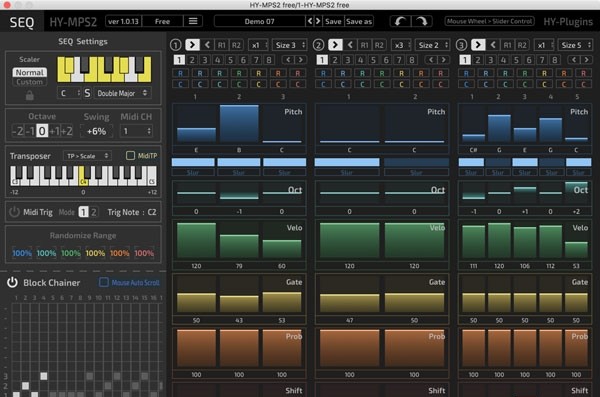Click the yellow C clear button, sequencer 1

click(258, 84)
